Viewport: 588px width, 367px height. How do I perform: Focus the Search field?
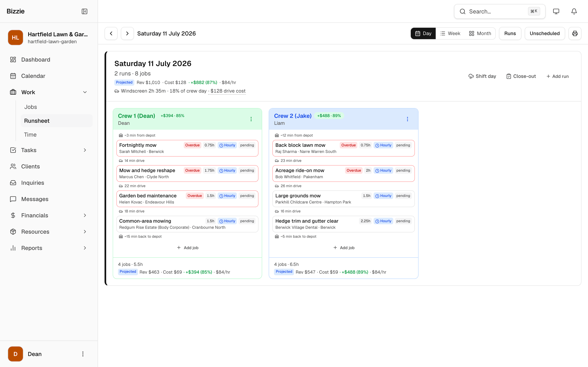click(x=500, y=11)
